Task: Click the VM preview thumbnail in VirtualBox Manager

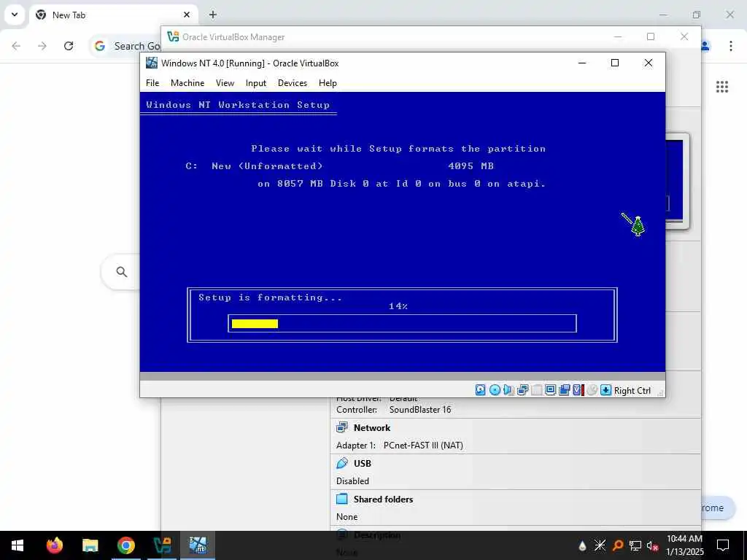Action: pyautogui.click(x=677, y=181)
